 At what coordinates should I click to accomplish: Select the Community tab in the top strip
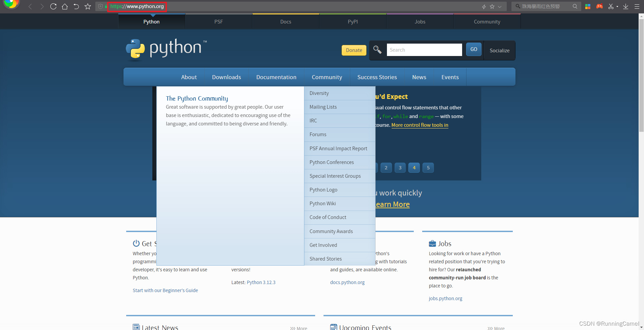(487, 21)
